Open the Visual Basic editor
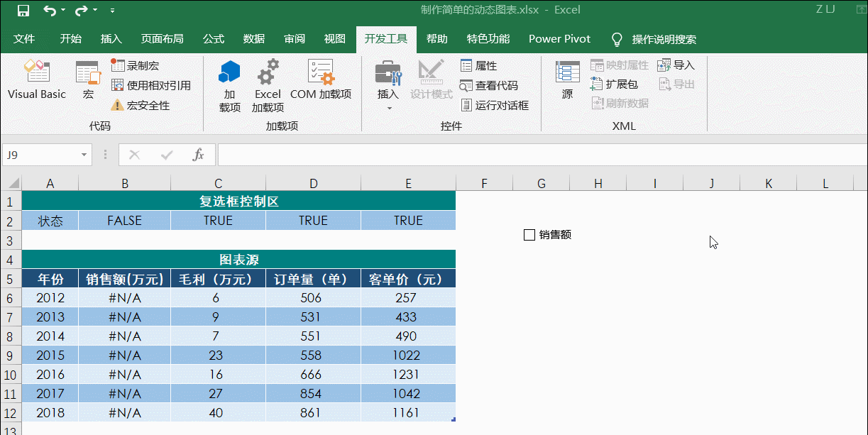 [37, 80]
